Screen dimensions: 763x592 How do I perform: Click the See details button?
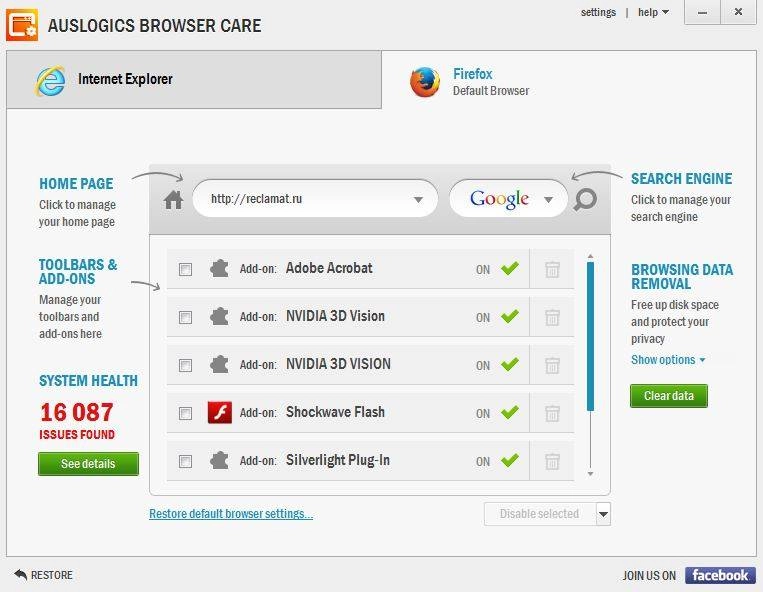(88, 464)
